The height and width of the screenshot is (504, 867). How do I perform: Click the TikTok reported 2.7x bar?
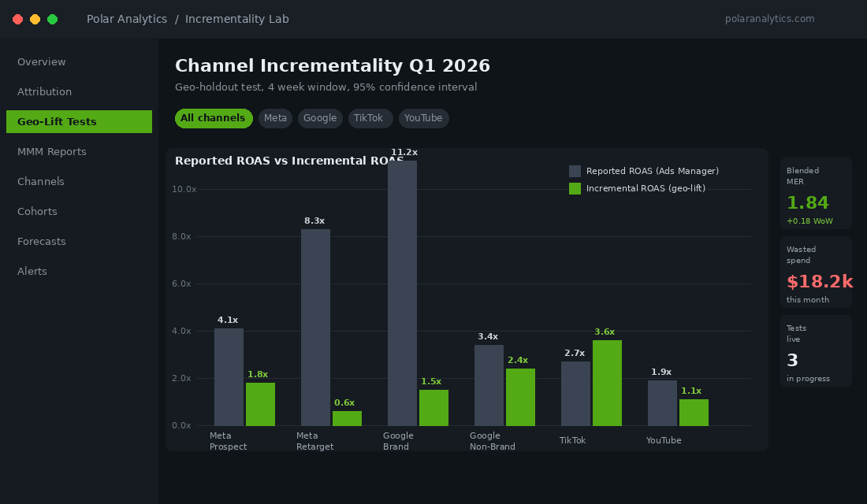(x=575, y=394)
